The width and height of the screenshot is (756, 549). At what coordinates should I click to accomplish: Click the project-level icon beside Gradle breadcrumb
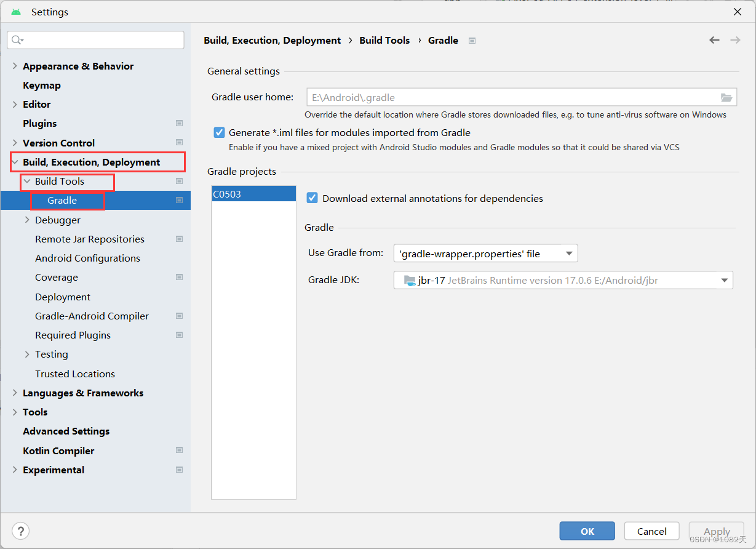(x=472, y=41)
